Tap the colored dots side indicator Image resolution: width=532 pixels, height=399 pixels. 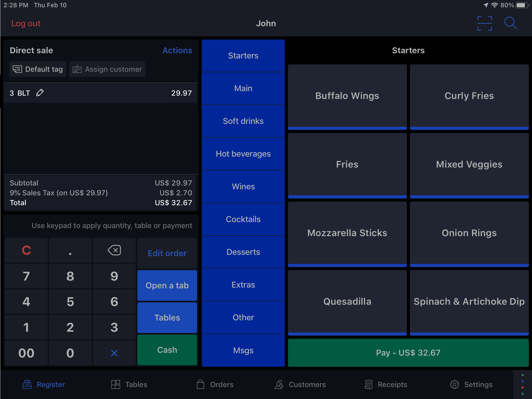pos(522,384)
